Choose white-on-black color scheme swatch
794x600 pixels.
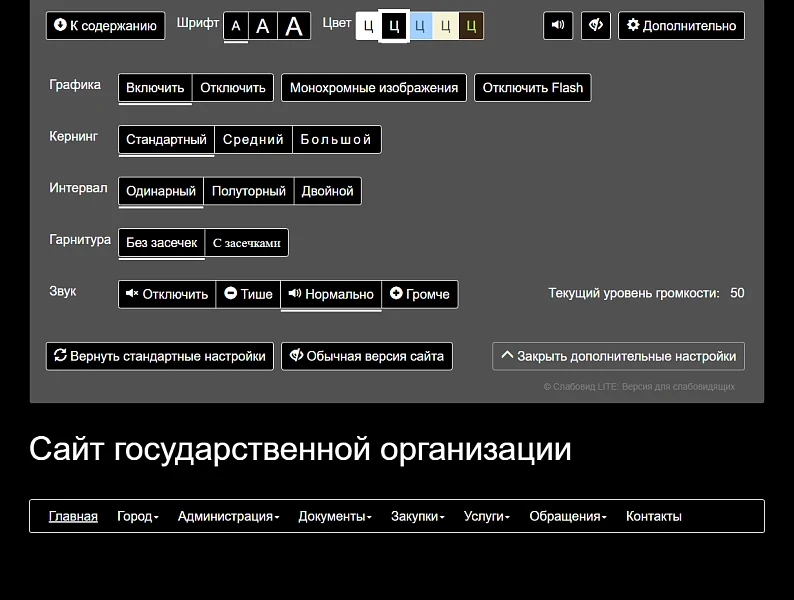tap(394, 26)
